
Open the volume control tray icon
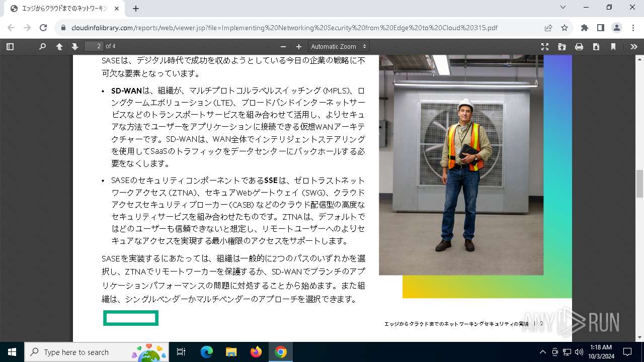pos(579,352)
